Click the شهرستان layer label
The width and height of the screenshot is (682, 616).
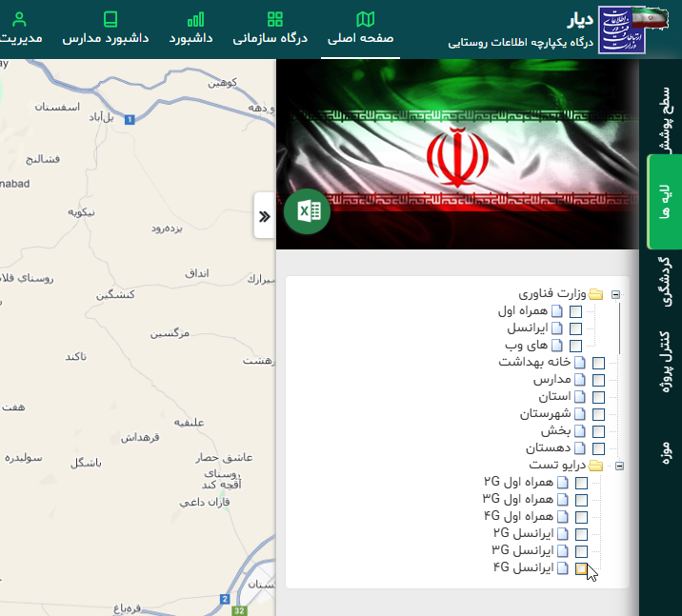tap(545, 414)
